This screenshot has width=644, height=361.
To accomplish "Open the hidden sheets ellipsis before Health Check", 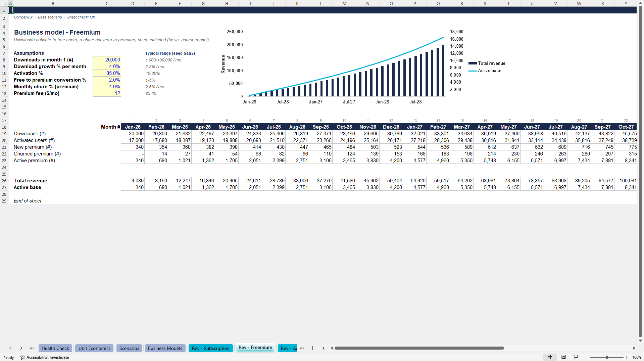I will point(32,348).
